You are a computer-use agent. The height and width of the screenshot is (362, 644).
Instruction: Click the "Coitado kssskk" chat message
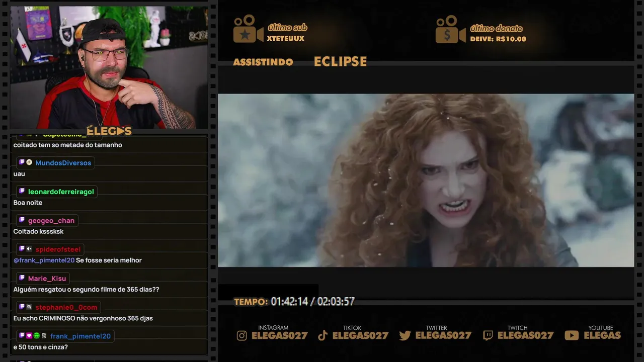click(x=39, y=232)
